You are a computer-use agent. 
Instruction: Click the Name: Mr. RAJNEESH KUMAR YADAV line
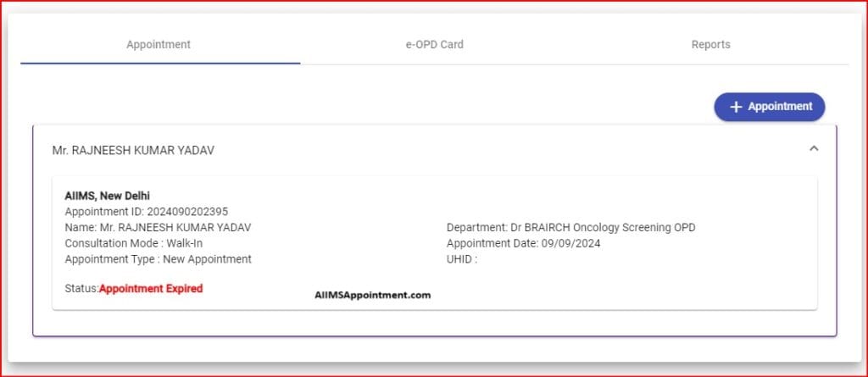coord(158,228)
